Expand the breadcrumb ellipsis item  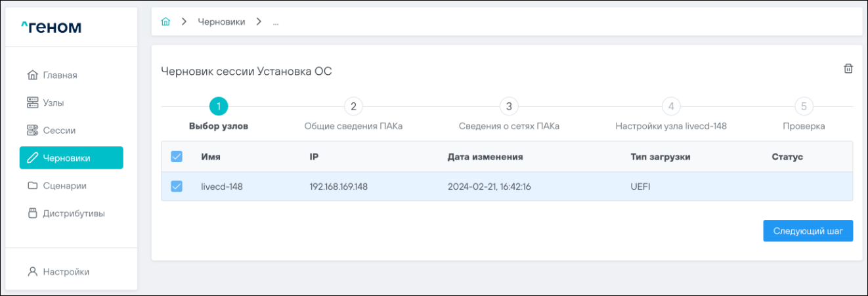(x=276, y=22)
